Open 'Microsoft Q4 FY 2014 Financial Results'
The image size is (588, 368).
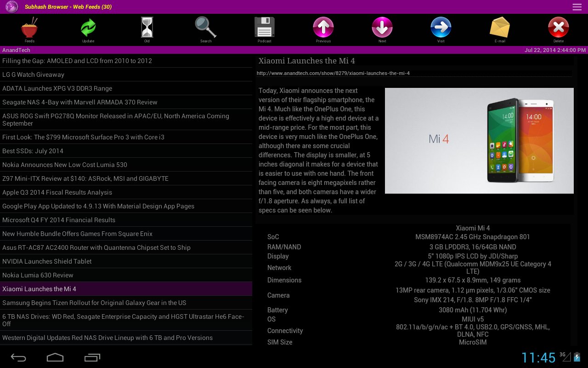[x=126, y=220]
